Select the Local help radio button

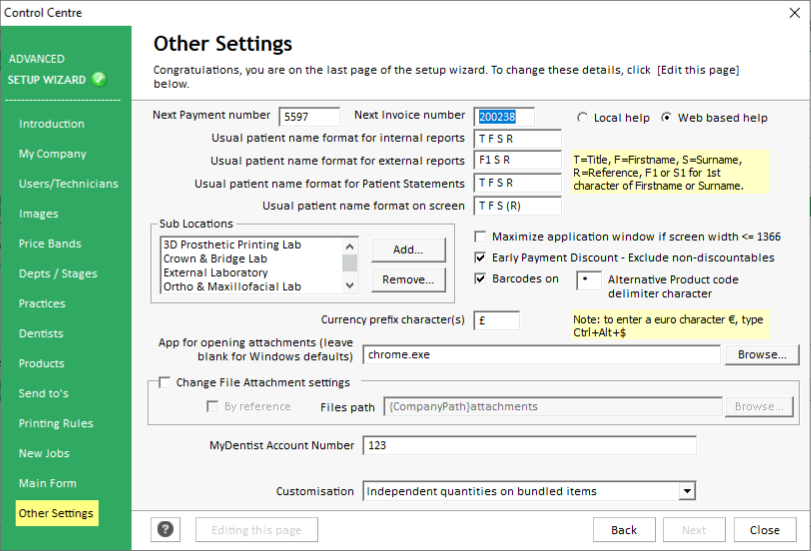pyautogui.click(x=582, y=118)
